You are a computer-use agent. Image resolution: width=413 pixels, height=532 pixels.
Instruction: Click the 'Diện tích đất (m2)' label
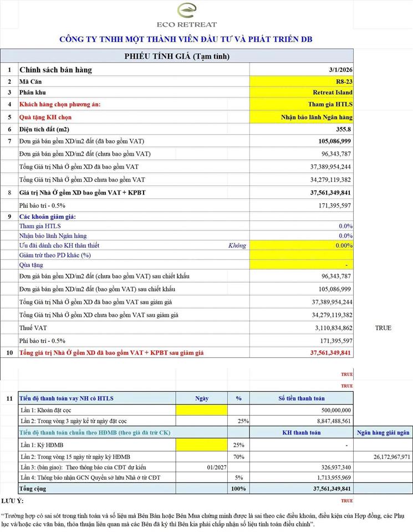tap(44, 129)
